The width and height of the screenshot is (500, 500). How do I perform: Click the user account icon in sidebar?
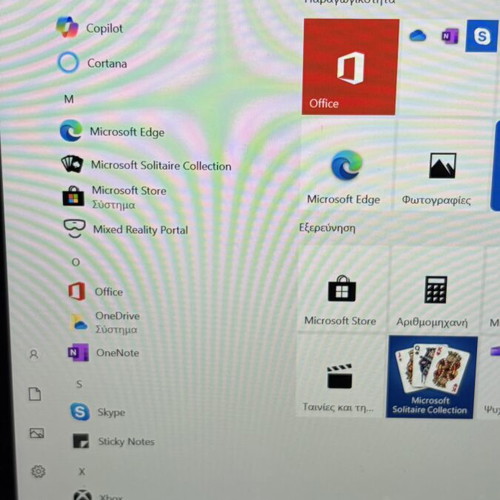34,354
